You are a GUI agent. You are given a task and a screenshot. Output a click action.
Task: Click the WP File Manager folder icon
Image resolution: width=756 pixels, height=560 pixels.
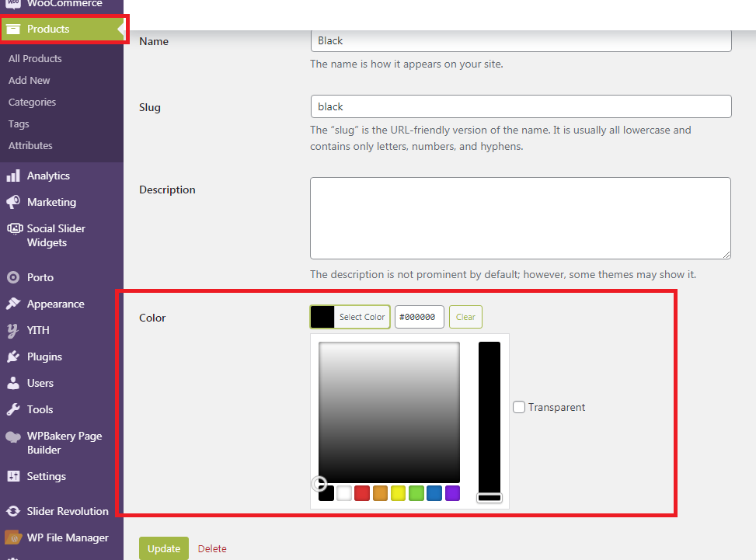[13, 537]
